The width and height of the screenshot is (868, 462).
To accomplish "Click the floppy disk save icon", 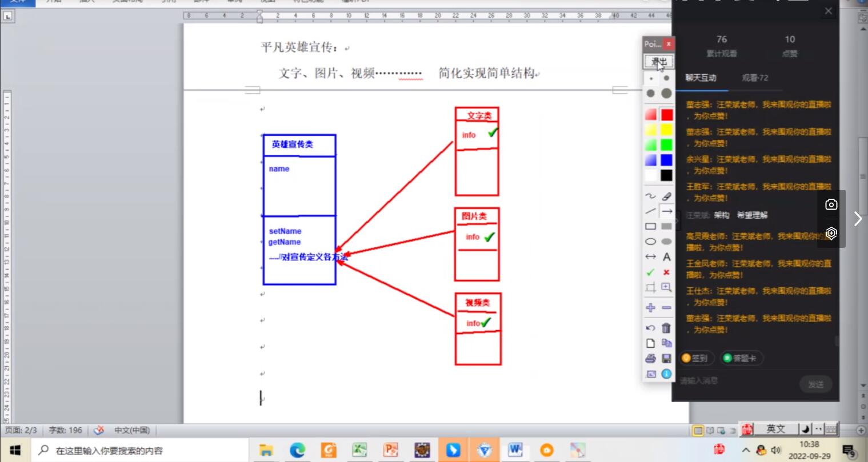I will 666,359.
